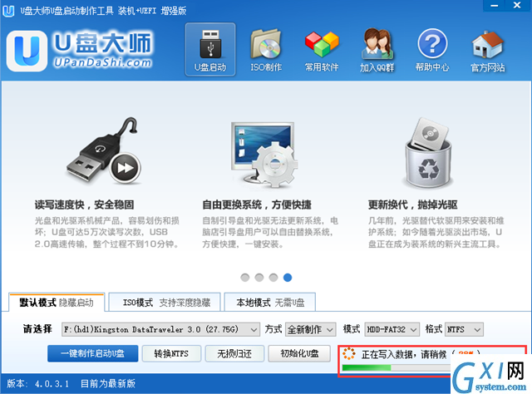Click the USB drive fast-forward illustration

tap(104, 151)
